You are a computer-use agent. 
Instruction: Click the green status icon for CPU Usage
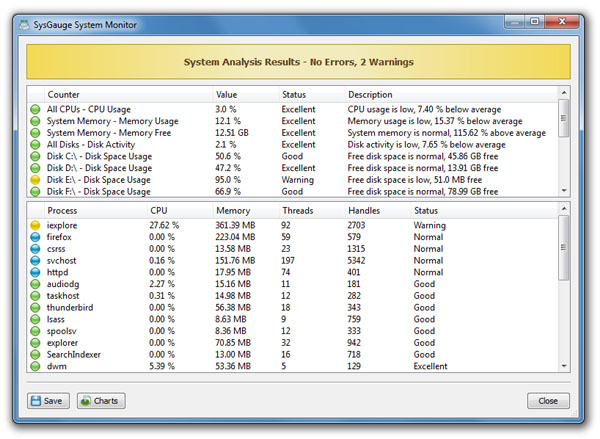[x=35, y=109]
